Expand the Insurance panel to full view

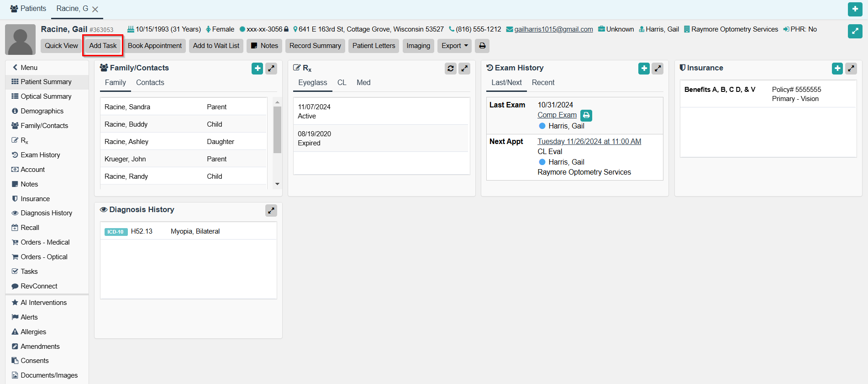(851, 69)
